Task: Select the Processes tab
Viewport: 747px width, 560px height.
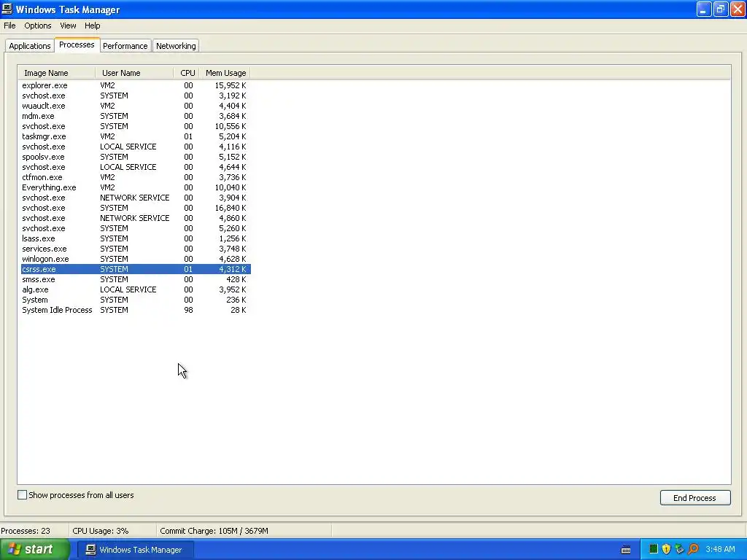Action: pos(77,44)
